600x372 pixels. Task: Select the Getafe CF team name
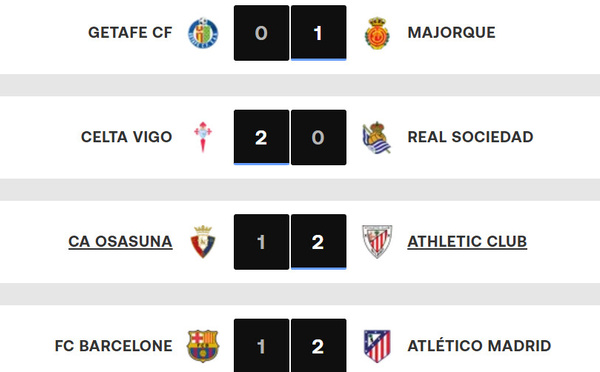click(130, 33)
